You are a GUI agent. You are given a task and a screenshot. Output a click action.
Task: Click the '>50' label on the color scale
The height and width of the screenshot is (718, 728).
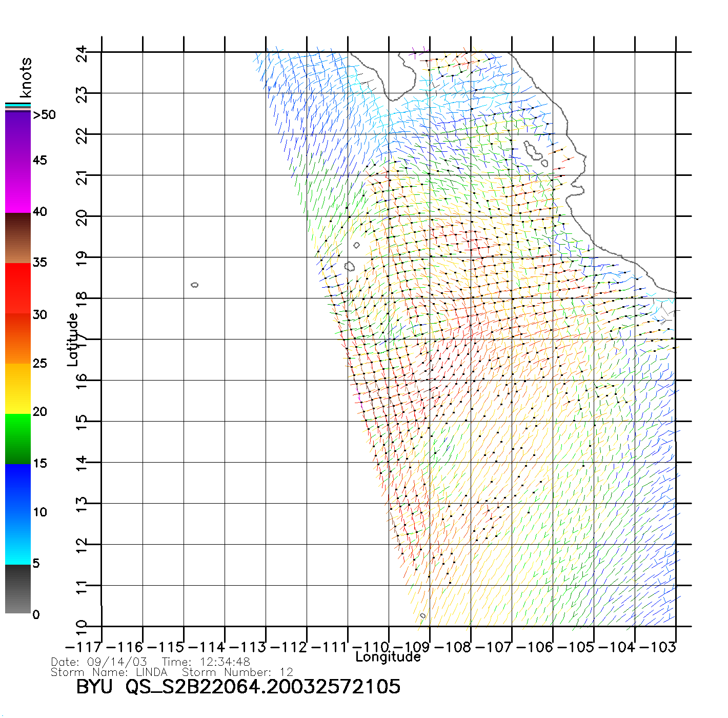click(x=44, y=115)
